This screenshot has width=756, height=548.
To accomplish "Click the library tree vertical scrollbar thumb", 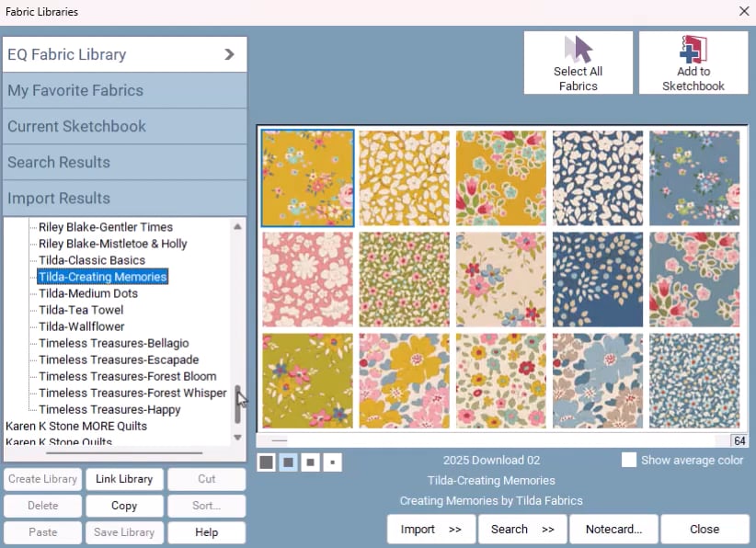I will [237, 405].
